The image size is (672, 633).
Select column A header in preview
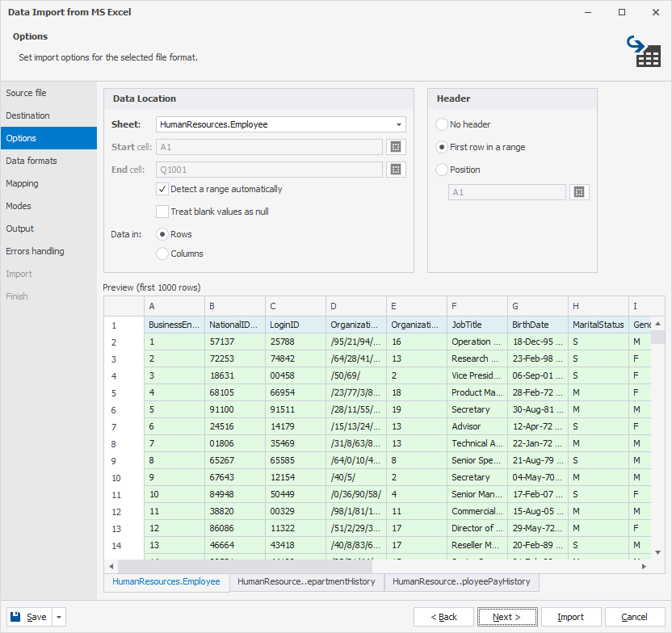coord(174,306)
